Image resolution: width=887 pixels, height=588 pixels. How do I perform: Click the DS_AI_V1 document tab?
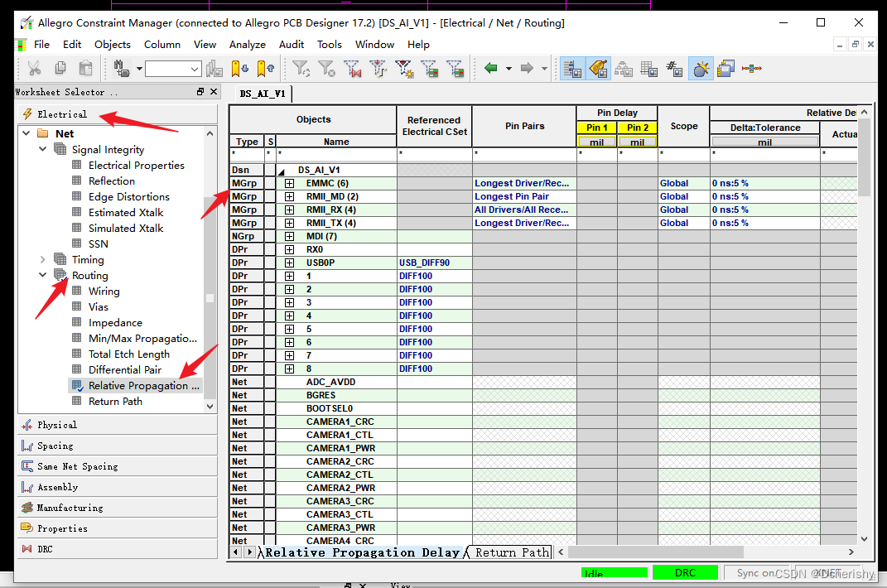pyautogui.click(x=263, y=94)
